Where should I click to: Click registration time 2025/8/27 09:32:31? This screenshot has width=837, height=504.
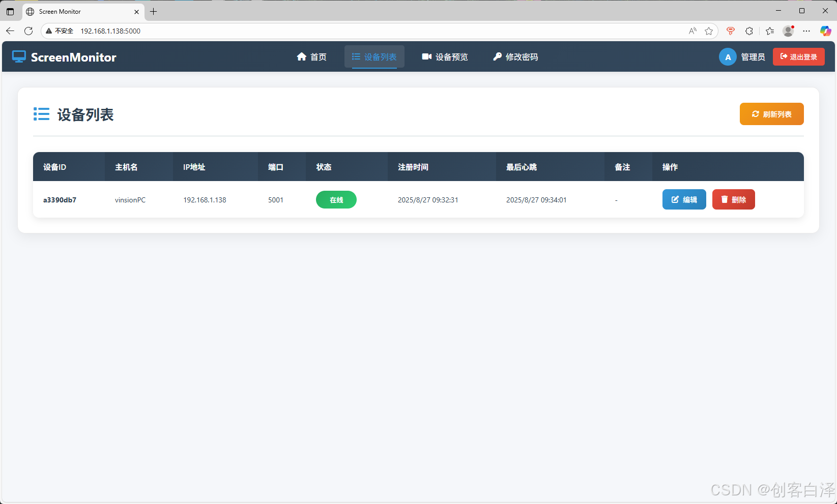coord(428,200)
